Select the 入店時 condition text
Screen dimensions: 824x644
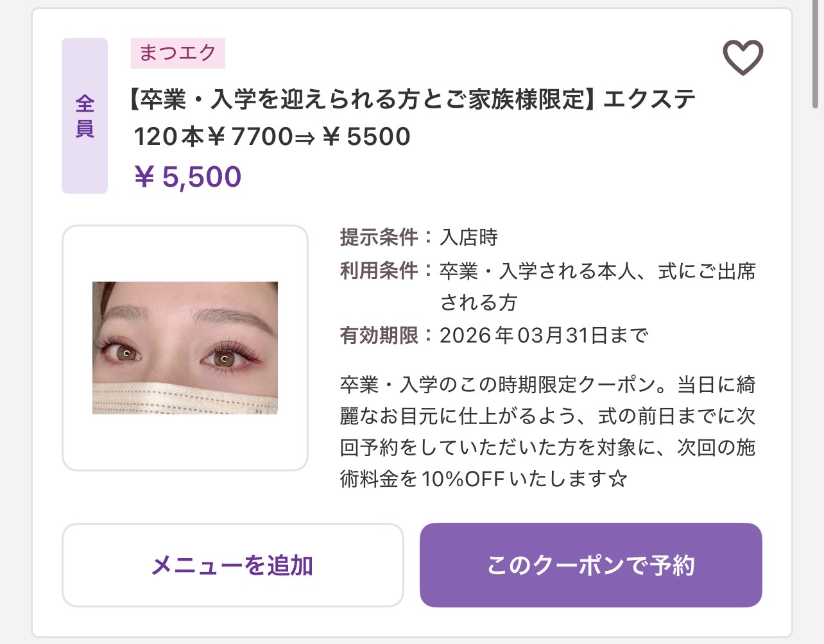468,237
